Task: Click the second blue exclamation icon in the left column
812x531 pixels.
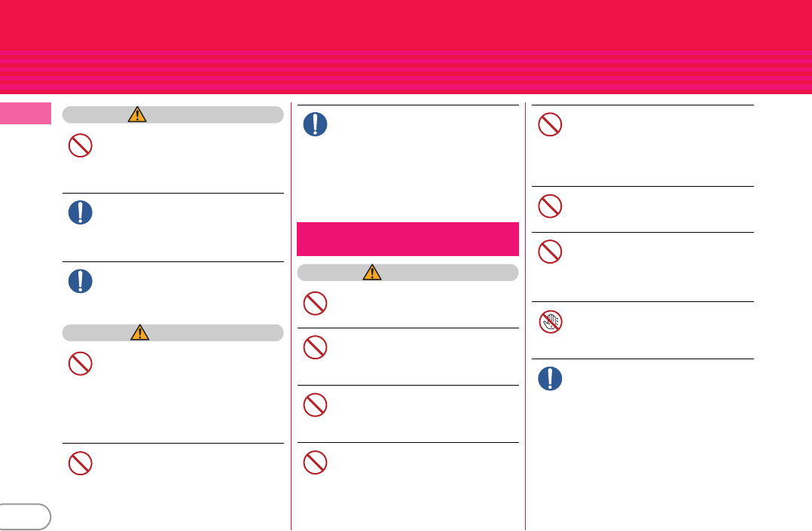Action: tap(81, 281)
